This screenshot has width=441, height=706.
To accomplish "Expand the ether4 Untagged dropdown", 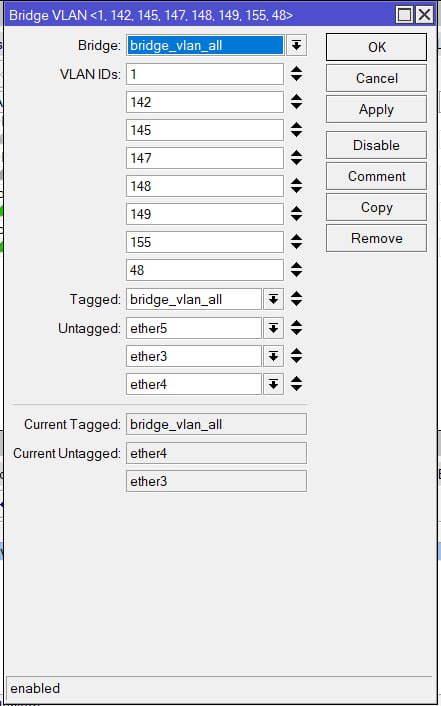I will click(273, 384).
